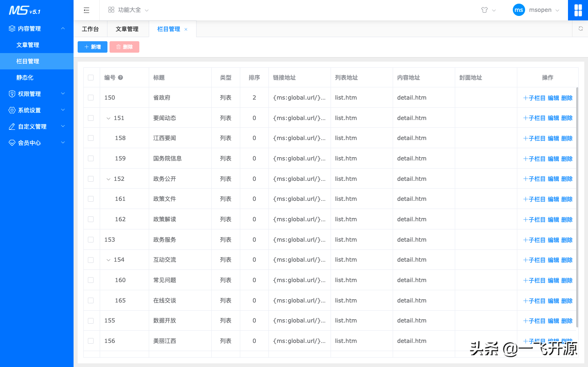Select the 内容管理 layers icon in sidebar

[x=11, y=28]
